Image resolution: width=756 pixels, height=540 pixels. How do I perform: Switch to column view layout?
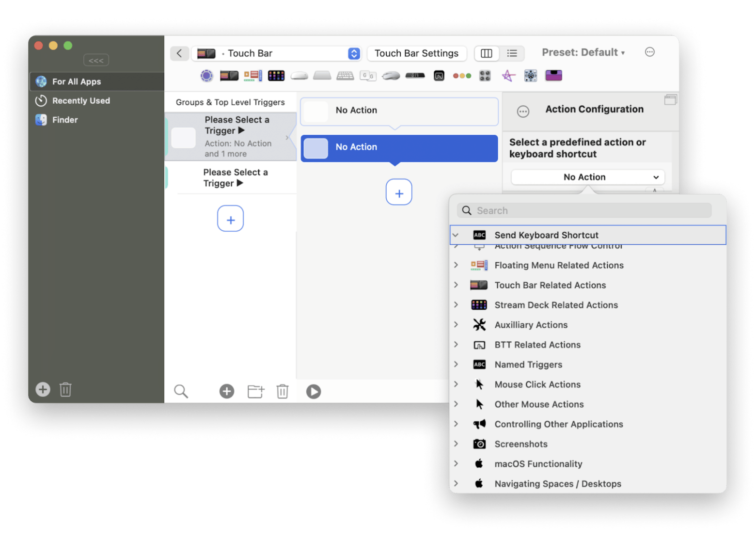[487, 53]
